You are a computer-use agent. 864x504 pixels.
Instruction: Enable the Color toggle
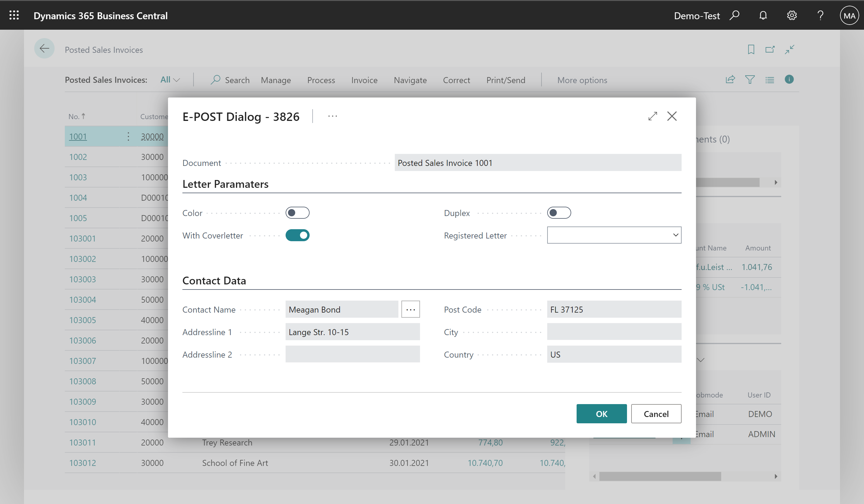[297, 213]
